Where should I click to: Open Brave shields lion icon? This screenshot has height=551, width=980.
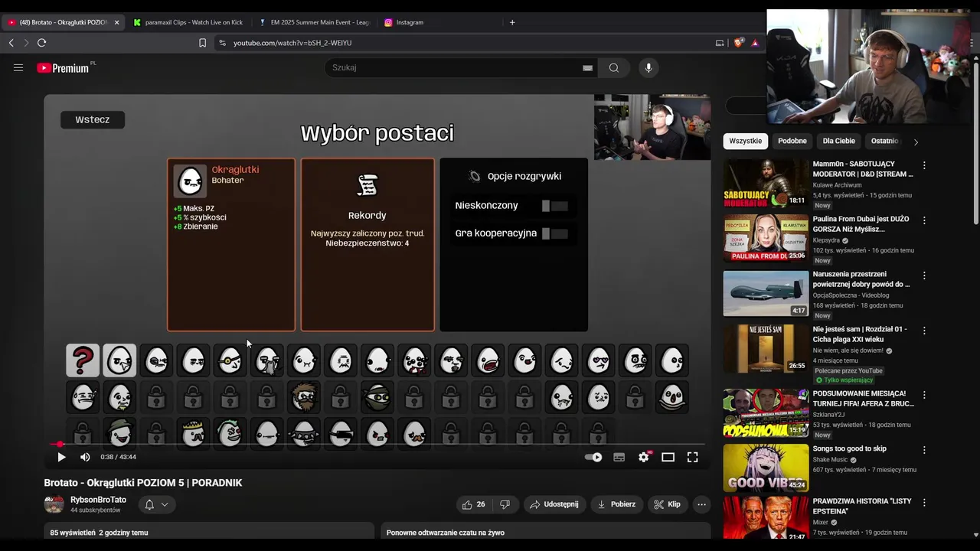[x=738, y=43]
